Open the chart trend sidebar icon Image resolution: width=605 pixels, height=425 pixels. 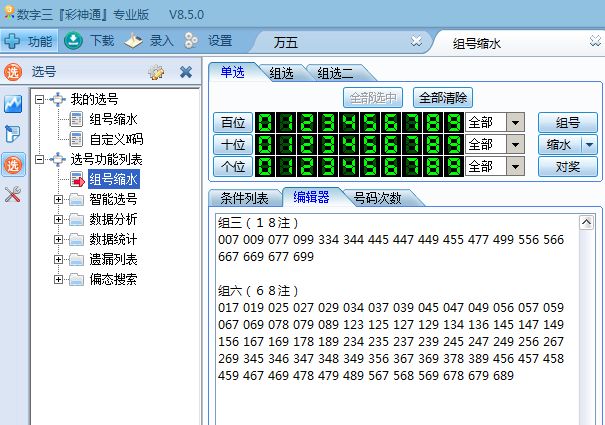click(13, 104)
